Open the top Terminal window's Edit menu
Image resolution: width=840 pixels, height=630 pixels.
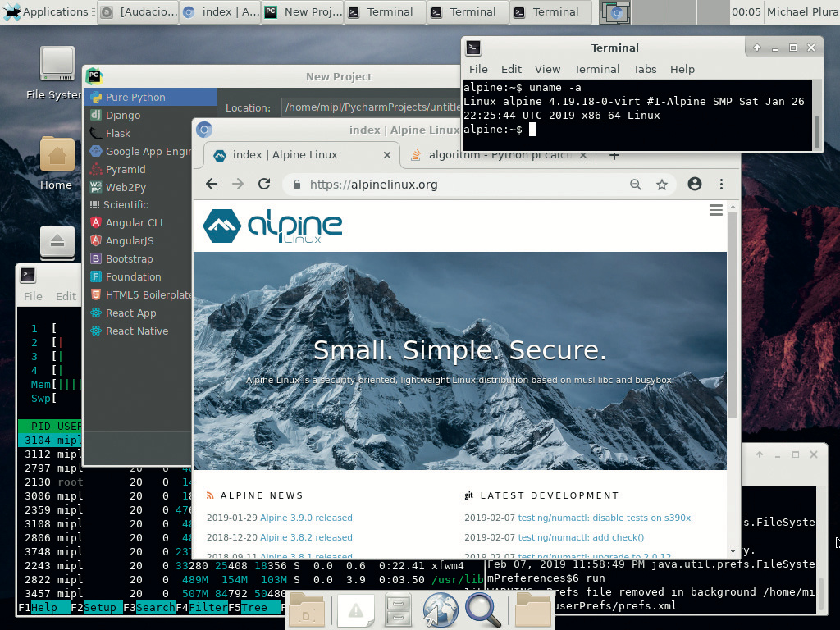[511, 69]
